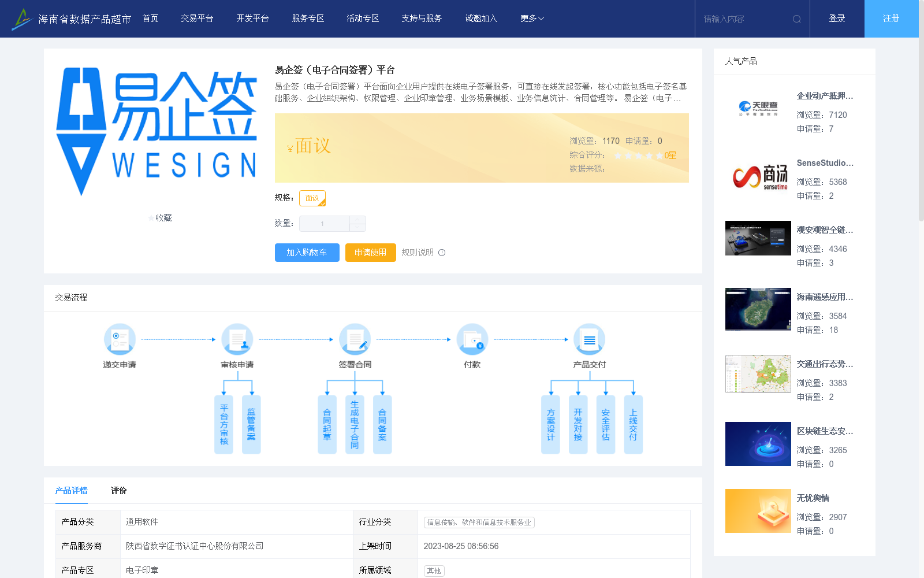
Task: Click the 加入购物车 button
Action: [x=307, y=253]
